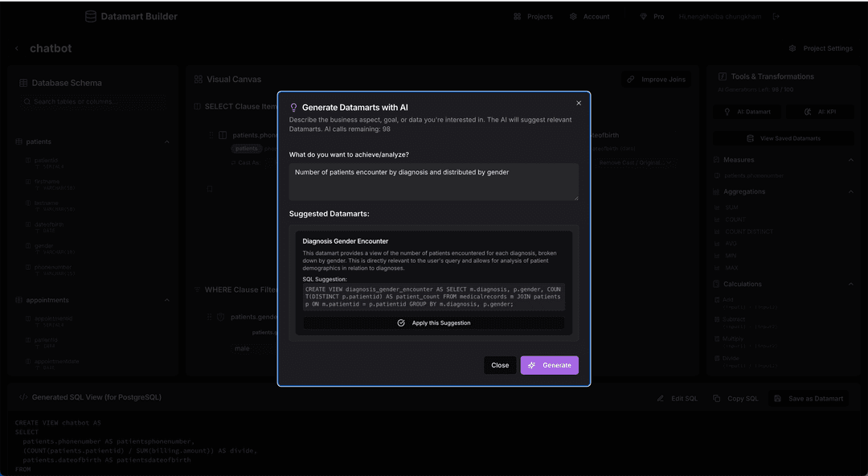Image resolution: width=868 pixels, height=476 pixels.
Task: Click the logout icon beside the username
Action: coord(776,16)
